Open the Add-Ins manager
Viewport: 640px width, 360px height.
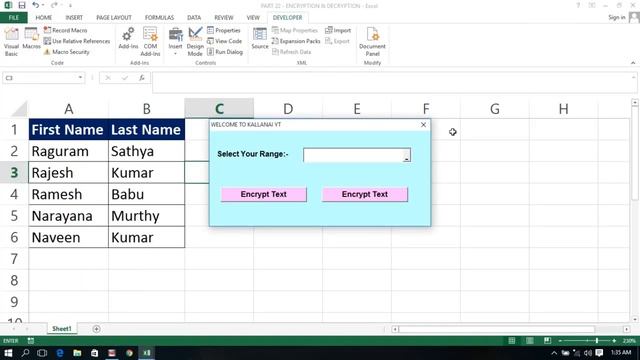point(128,39)
